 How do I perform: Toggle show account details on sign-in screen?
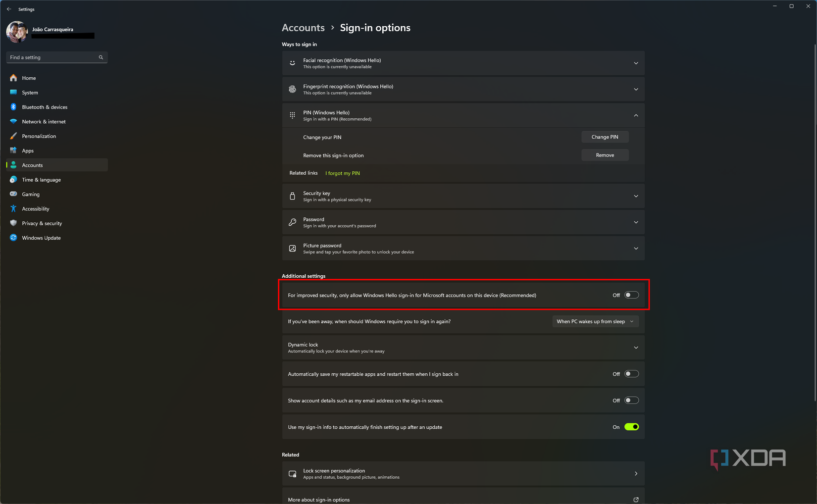pyautogui.click(x=631, y=401)
